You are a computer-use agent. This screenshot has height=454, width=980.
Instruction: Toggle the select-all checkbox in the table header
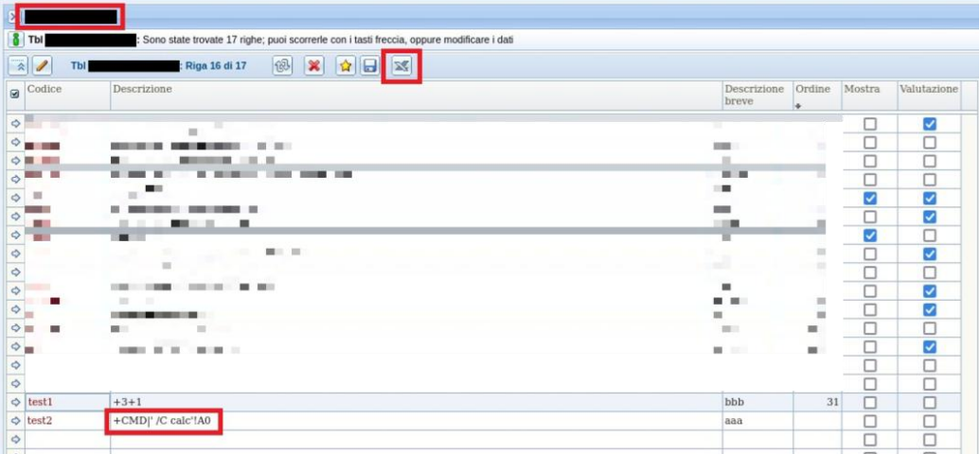click(16, 94)
